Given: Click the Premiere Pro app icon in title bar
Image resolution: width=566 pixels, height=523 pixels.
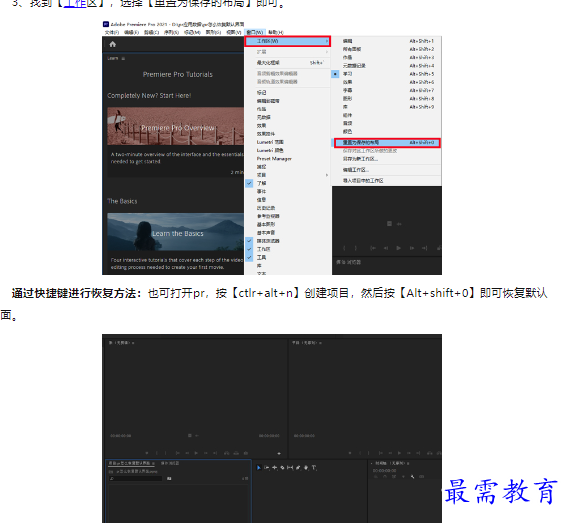Looking at the screenshot, I should coord(106,24).
